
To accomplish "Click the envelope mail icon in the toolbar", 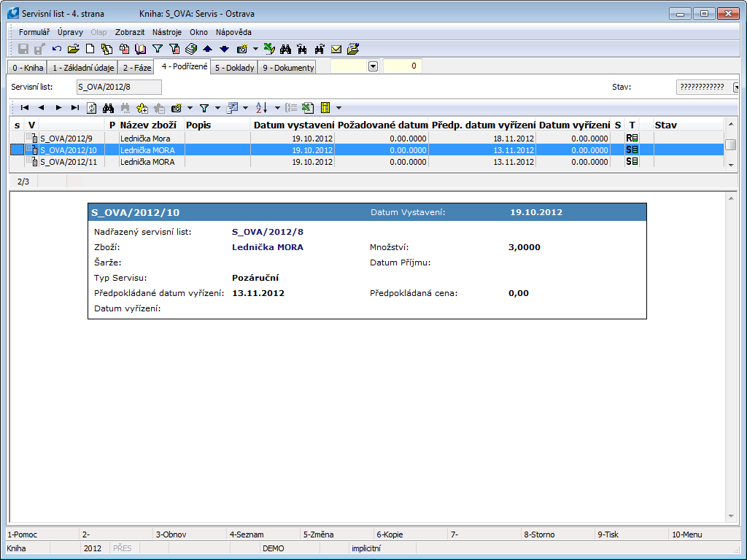I will coord(336,49).
